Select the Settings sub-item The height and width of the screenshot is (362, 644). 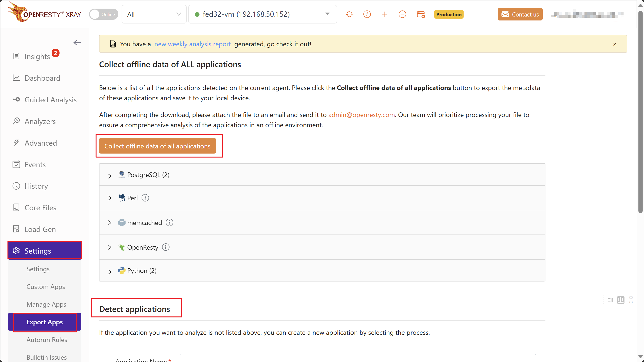(x=38, y=269)
